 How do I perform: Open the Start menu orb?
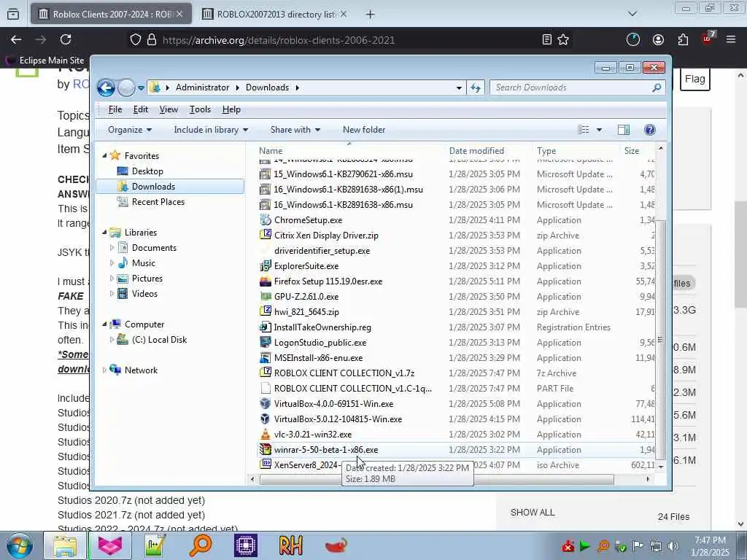pyautogui.click(x=20, y=545)
